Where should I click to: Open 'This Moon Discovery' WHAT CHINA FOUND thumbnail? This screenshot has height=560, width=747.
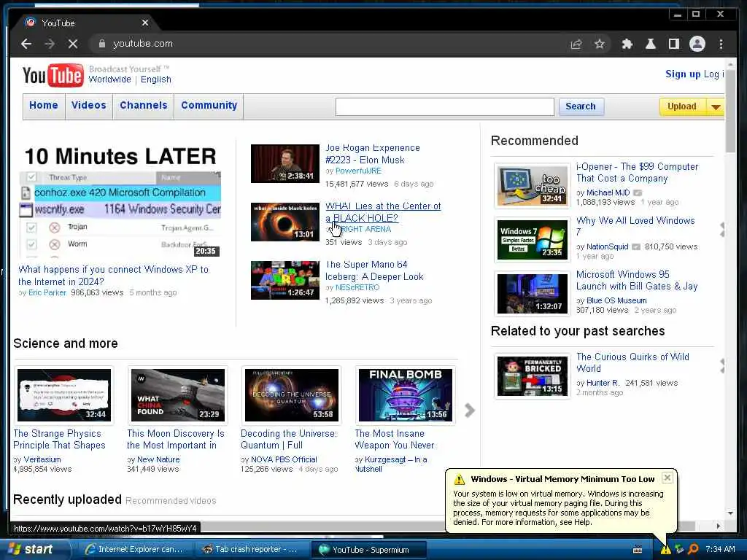178,394
